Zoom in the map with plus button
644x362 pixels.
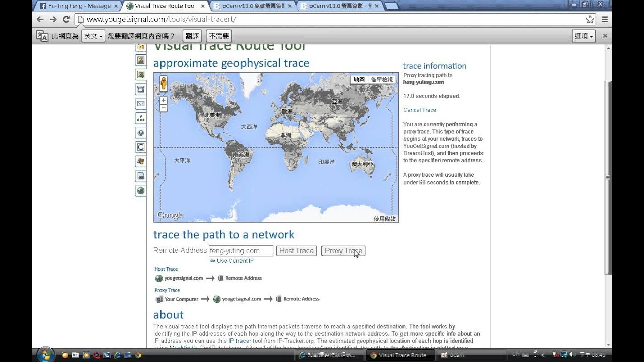164,100
